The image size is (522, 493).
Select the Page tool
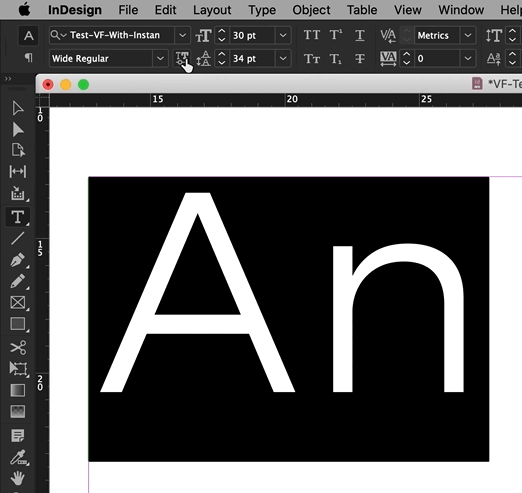pos(17,150)
